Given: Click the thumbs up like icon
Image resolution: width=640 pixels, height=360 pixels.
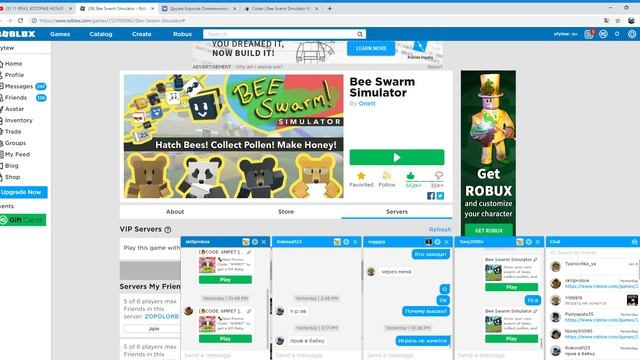Looking at the screenshot, I should click(x=411, y=176).
